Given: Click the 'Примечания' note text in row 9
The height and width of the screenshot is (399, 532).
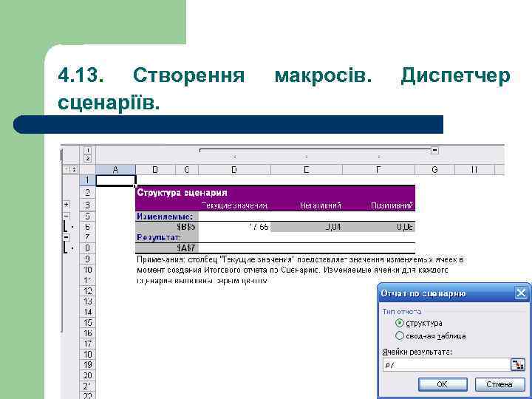Looking at the screenshot, I should tap(300, 259).
